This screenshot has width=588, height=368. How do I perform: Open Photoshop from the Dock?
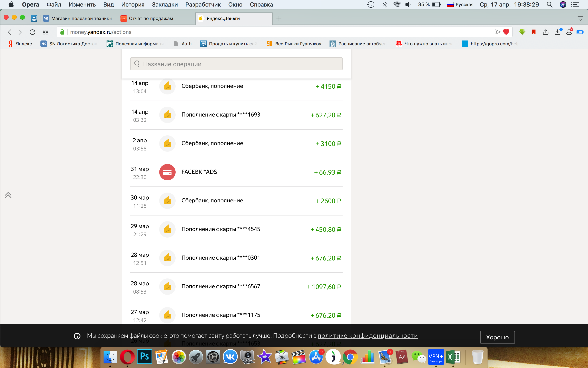145,357
